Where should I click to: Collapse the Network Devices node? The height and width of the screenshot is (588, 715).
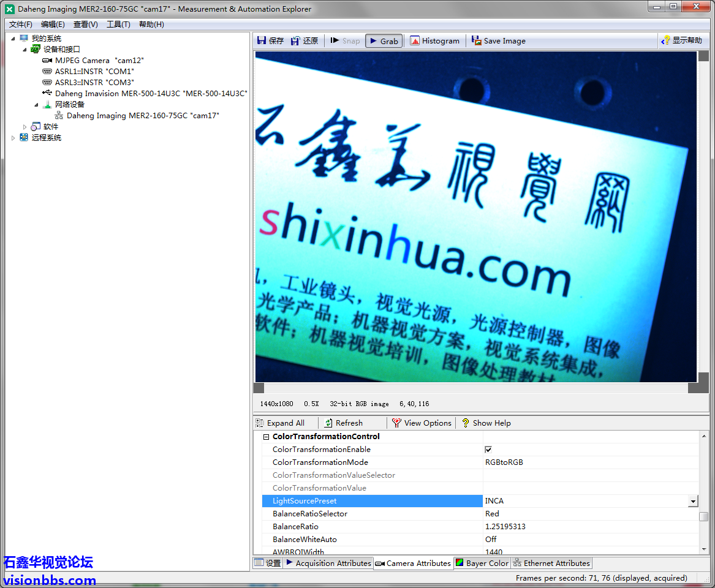coord(37,105)
